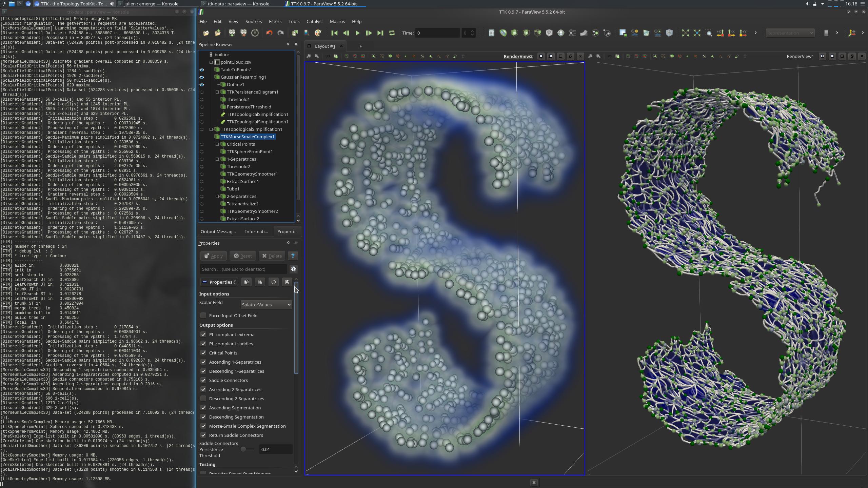The image size is (868, 488).
Task: Toggle the Properties advanced gear icon
Action: pyautogui.click(x=294, y=269)
